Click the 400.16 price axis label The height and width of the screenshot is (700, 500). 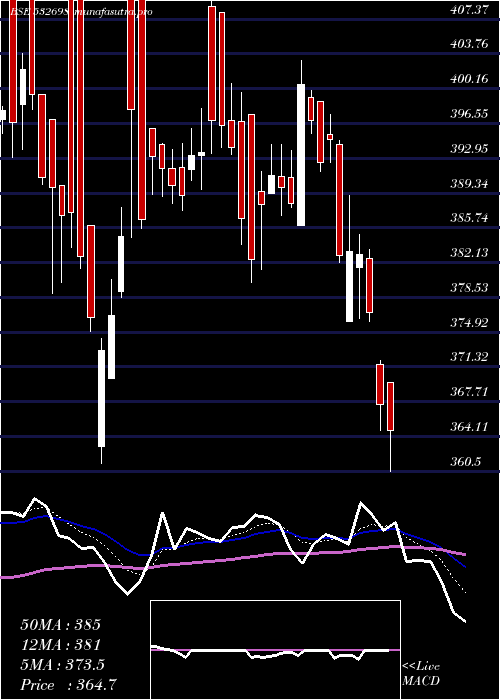click(x=471, y=79)
